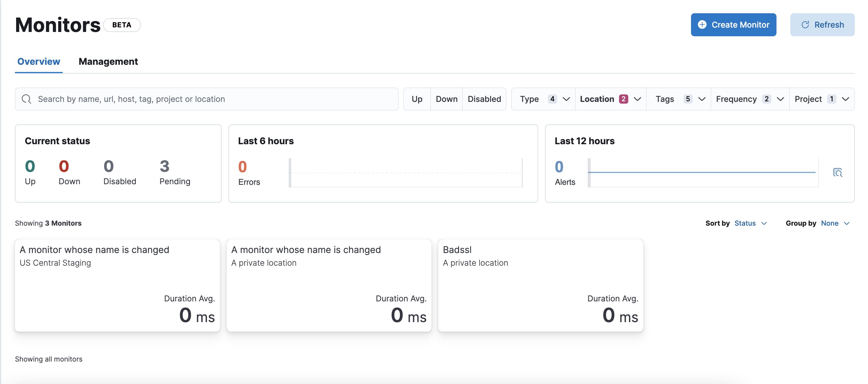Select the Overview tab
868x384 pixels.
click(x=39, y=62)
